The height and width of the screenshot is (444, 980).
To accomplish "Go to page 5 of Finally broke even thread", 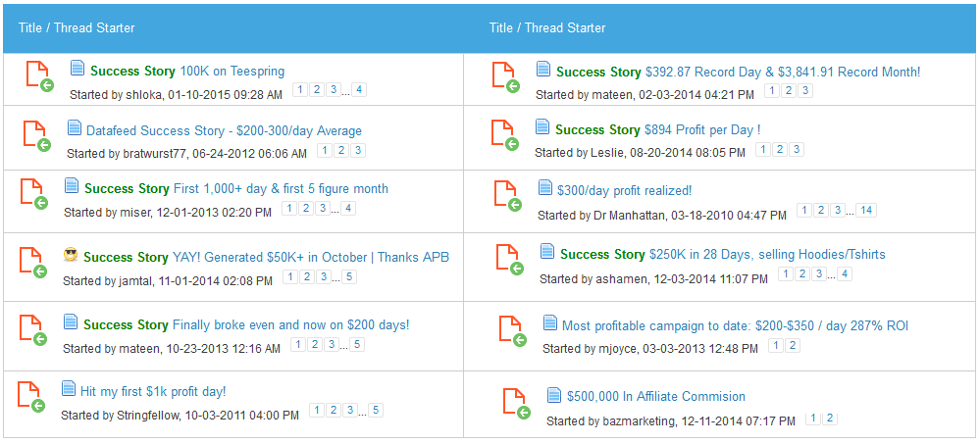I will pyautogui.click(x=357, y=344).
